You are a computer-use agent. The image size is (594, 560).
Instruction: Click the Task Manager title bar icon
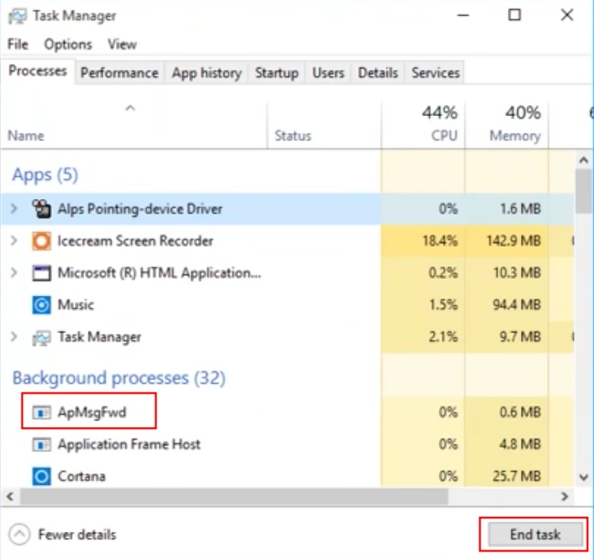17,16
